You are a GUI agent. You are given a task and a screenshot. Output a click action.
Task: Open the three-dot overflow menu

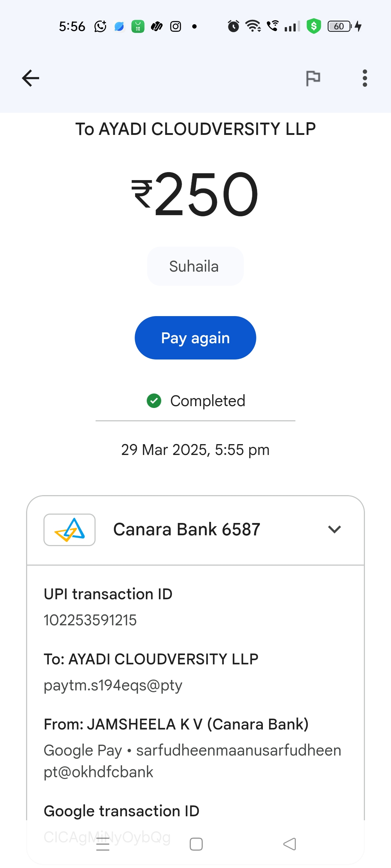tap(365, 78)
